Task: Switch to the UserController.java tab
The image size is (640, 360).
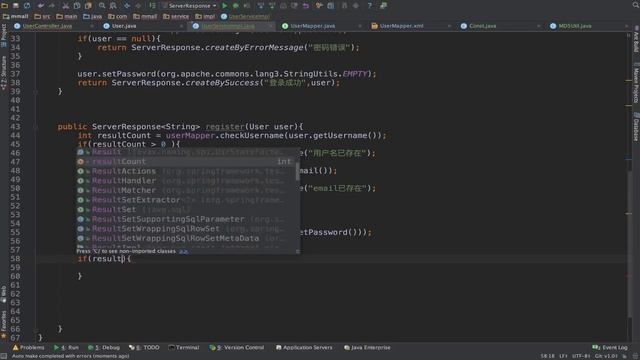Action: pos(47,26)
